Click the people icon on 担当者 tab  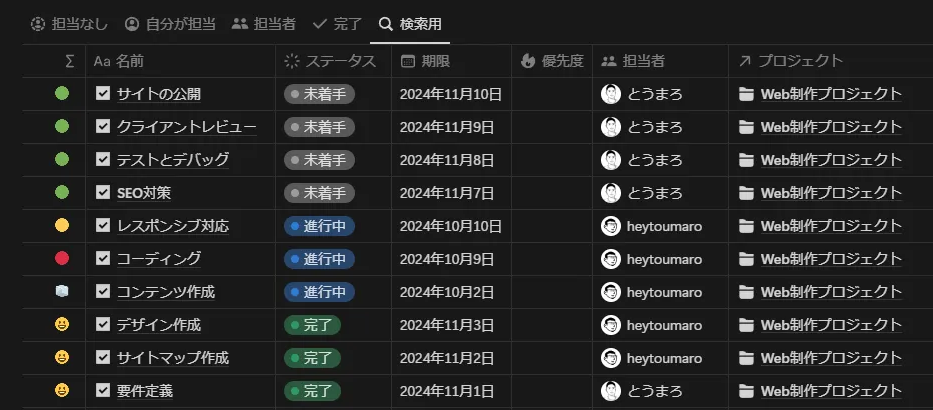click(x=240, y=24)
